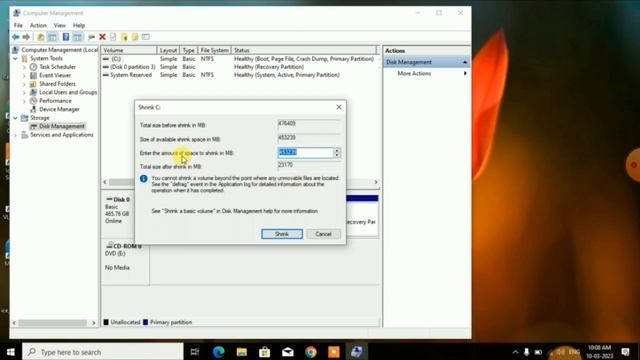Expand Services and Applications node
640x360 pixels.
pos(16,135)
